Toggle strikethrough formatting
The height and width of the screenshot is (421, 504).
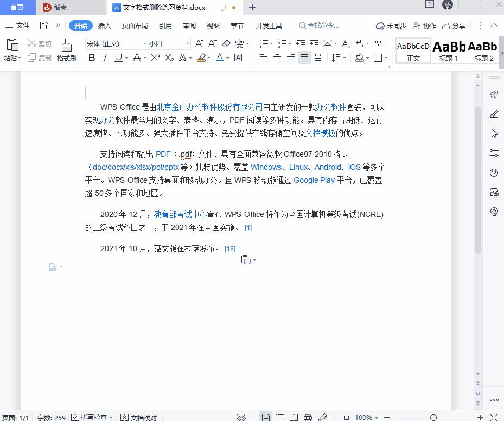137,58
